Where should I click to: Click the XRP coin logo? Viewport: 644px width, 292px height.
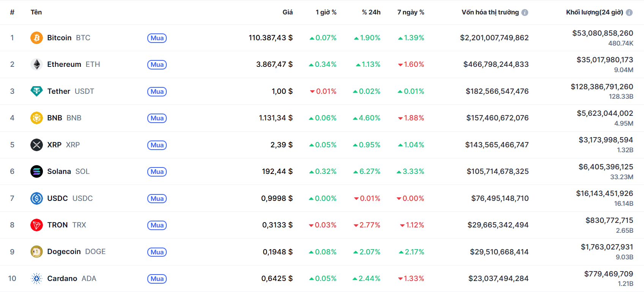(36, 145)
